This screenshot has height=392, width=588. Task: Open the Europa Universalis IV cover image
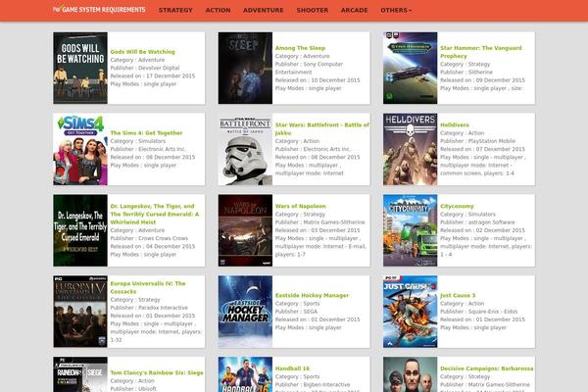pos(80,312)
